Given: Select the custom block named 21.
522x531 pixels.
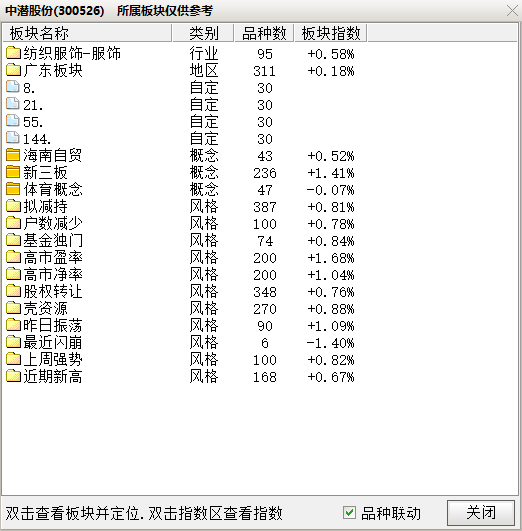Looking at the screenshot, I should [x=33, y=105].
